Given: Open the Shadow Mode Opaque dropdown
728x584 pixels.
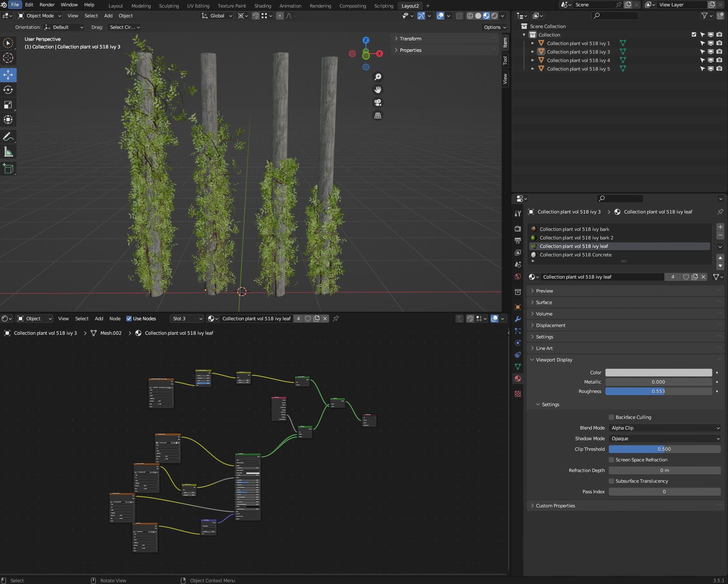Looking at the screenshot, I should click(664, 439).
